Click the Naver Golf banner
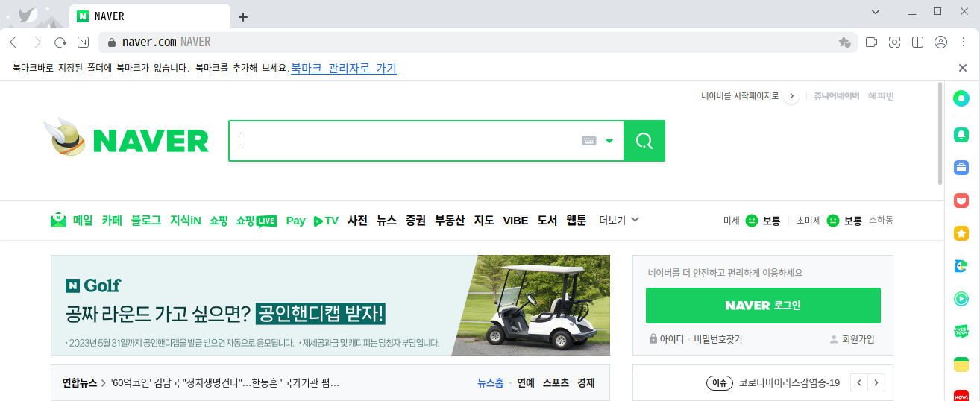 click(x=330, y=306)
